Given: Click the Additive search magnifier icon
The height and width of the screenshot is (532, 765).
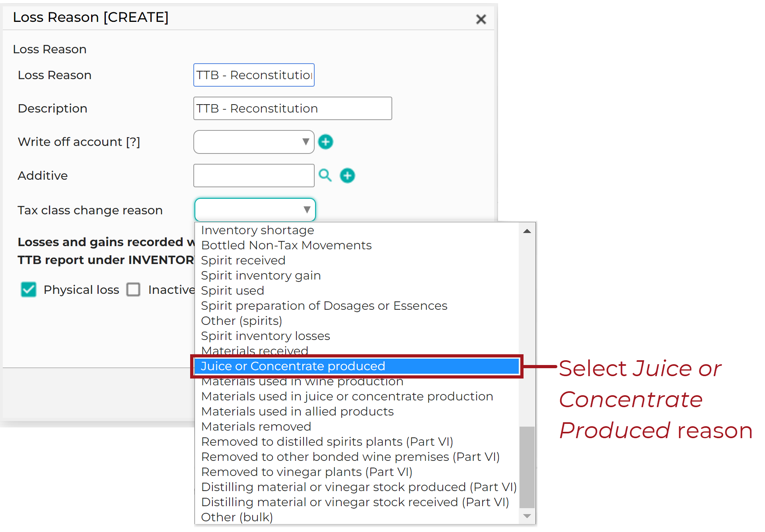Looking at the screenshot, I should [x=325, y=175].
